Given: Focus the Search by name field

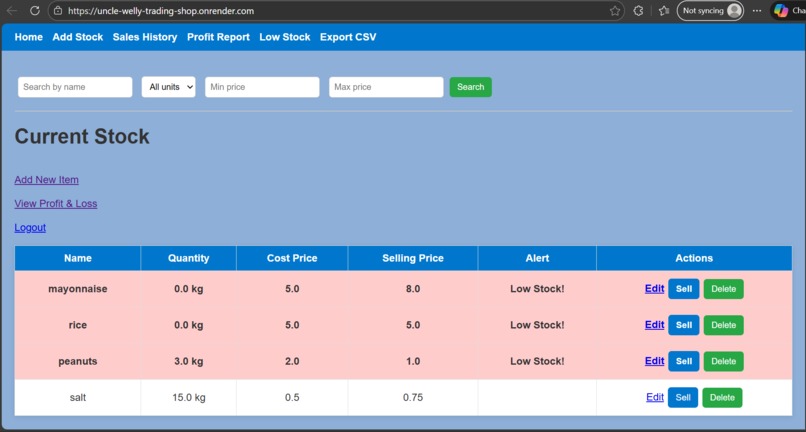Looking at the screenshot, I should click(x=75, y=87).
